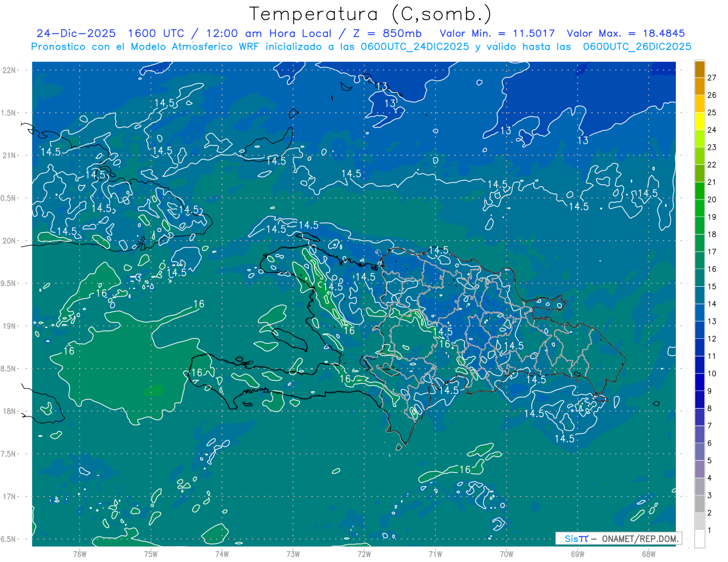The height and width of the screenshot is (562, 728).
Task: Click the colorbar tick label "12"
Action: click(x=712, y=338)
